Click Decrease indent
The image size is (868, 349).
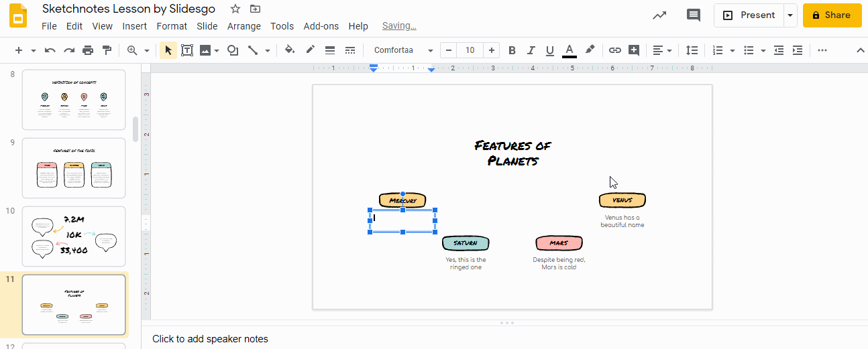click(779, 50)
